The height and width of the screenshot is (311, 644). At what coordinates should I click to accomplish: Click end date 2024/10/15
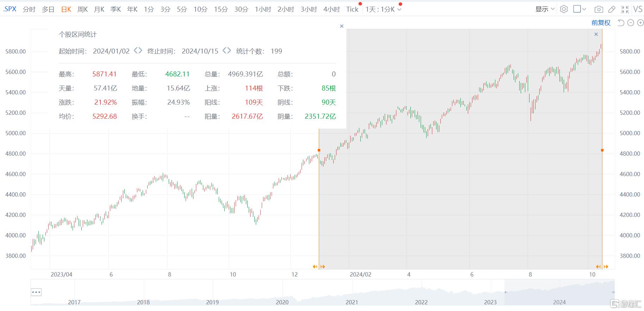[x=200, y=51]
